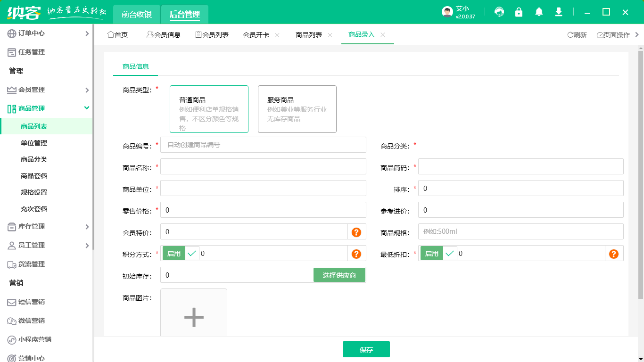Image resolution: width=644 pixels, height=362 pixels.
Task: Disable the 积分方式 启用 toggle
Action: 174,253
